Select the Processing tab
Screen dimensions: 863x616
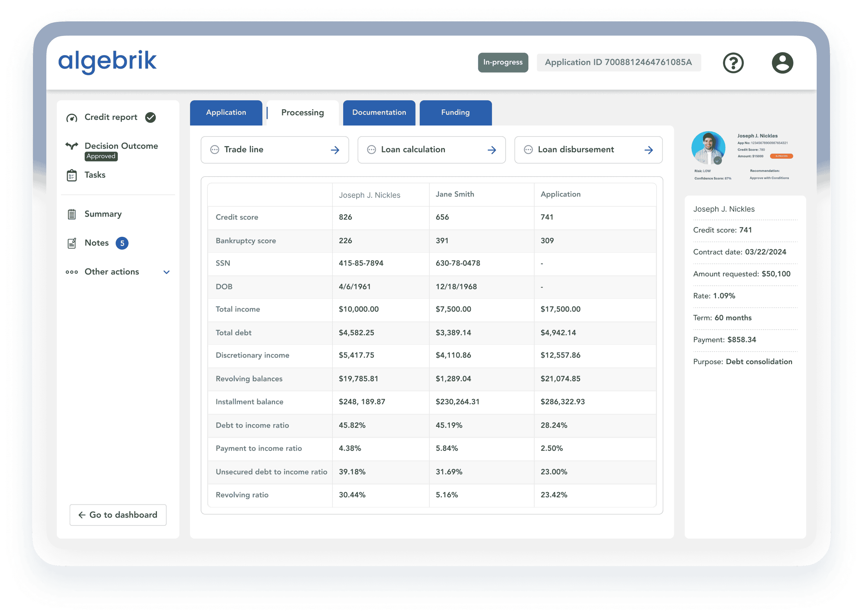coord(303,113)
